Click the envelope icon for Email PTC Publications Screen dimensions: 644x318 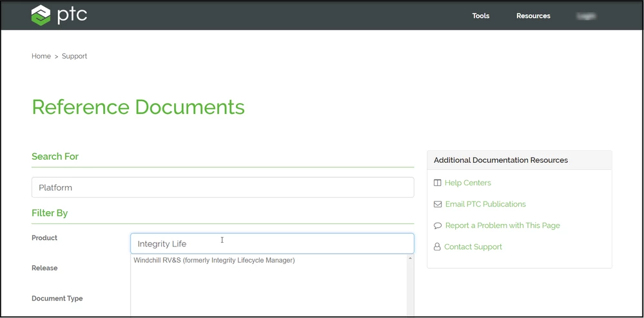tap(438, 204)
